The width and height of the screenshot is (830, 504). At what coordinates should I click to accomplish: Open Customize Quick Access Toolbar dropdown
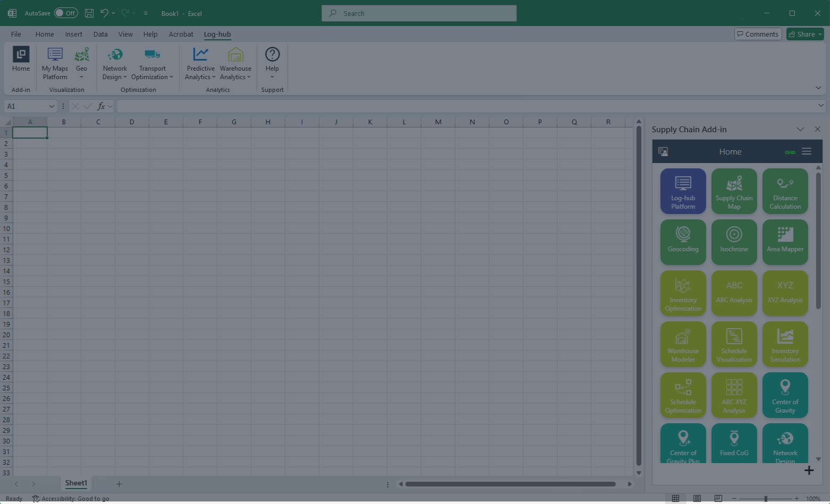coord(146,13)
